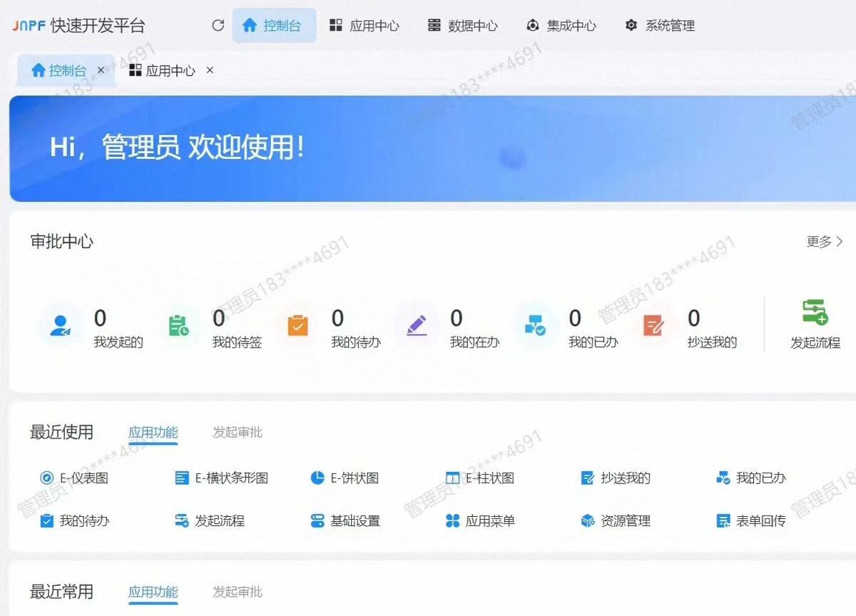
Task: Open 数据中心 in the top navigation
Action: [x=462, y=26]
